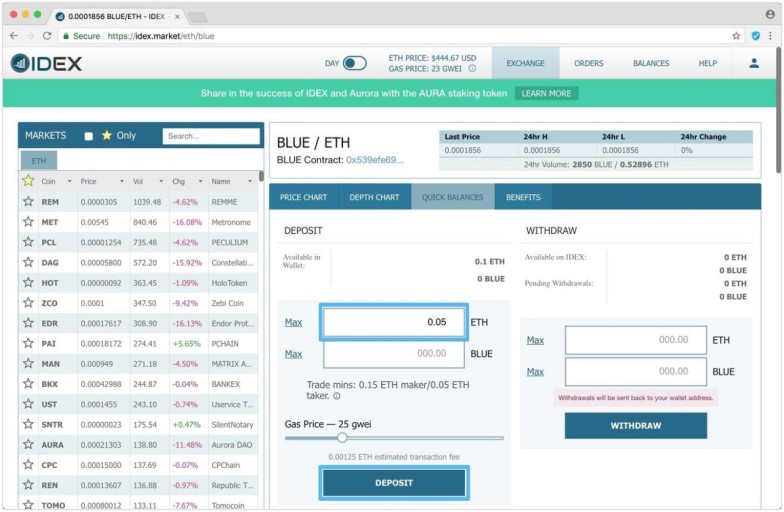Sort by the Coin column arrow

point(70,181)
